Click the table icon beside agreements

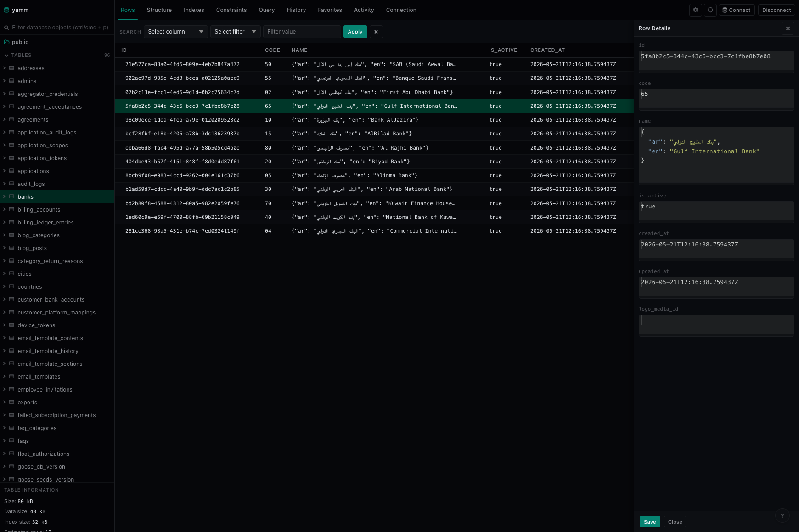11,119
